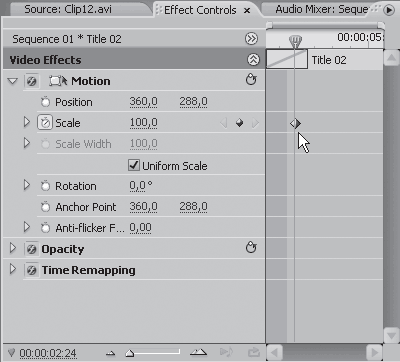Screen dimensions: 400x362
Task: Add a Scale keyframe using the diamond button
Action: pyautogui.click(x=239, y=123)
